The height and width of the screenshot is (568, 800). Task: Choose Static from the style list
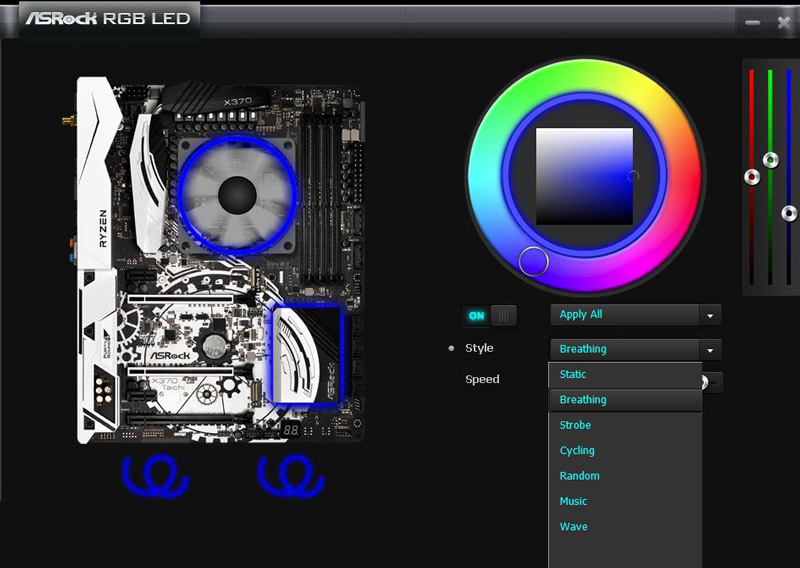coord(625,375)
